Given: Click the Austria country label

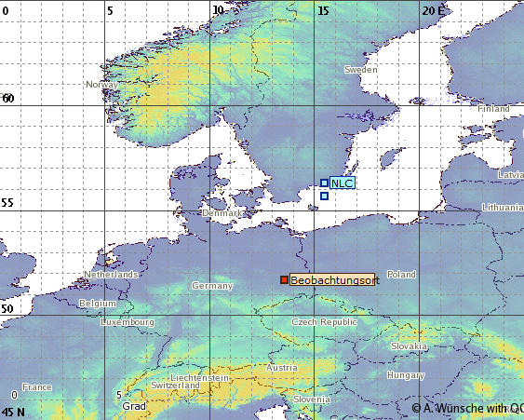Looking at the screenshot, I should (x=282, y=368).
